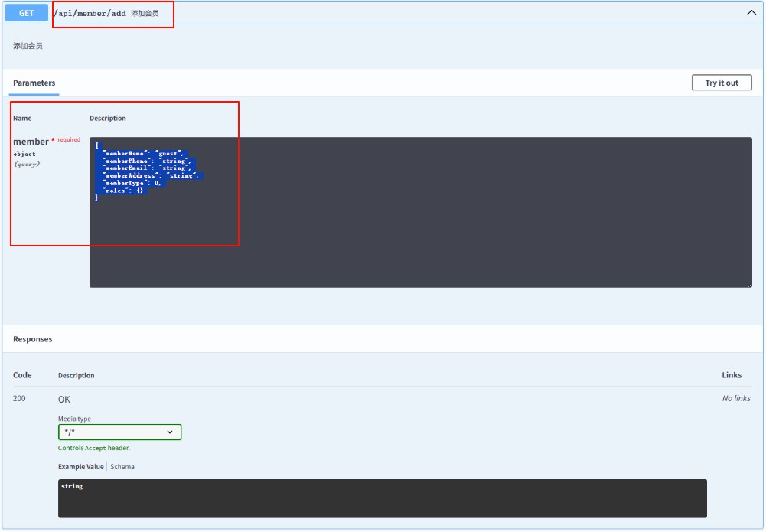Image resolution: width=766 pixels, height=532 pixels.
Task: Click the Controls Accept header hint
Action: (94, 448)
